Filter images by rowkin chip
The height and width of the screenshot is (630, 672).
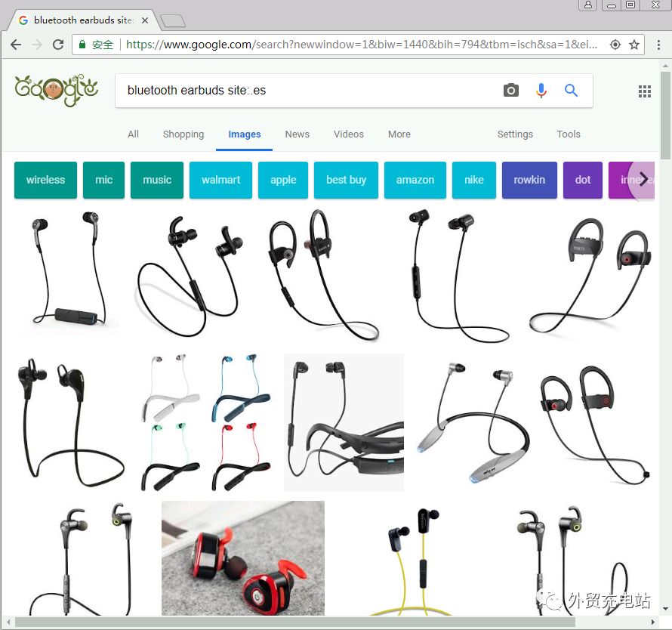tap(529, 180)
